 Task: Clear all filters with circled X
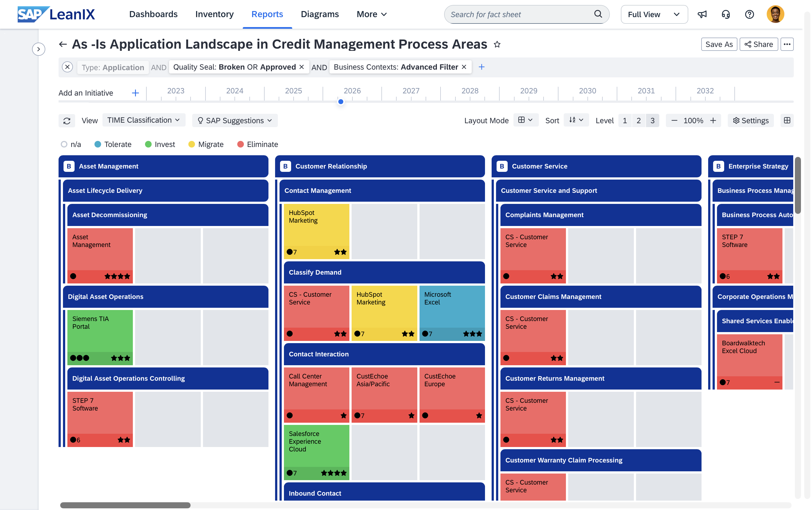(x=67, y=67)
